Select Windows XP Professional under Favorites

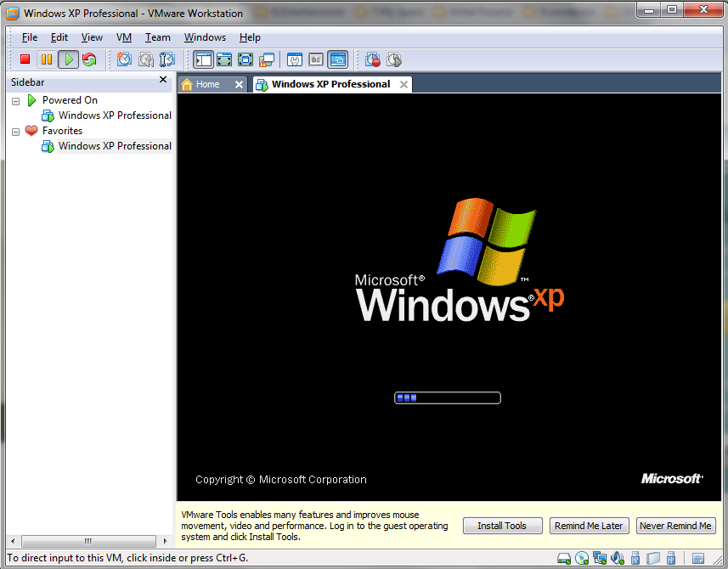click(x=114, y=146)
